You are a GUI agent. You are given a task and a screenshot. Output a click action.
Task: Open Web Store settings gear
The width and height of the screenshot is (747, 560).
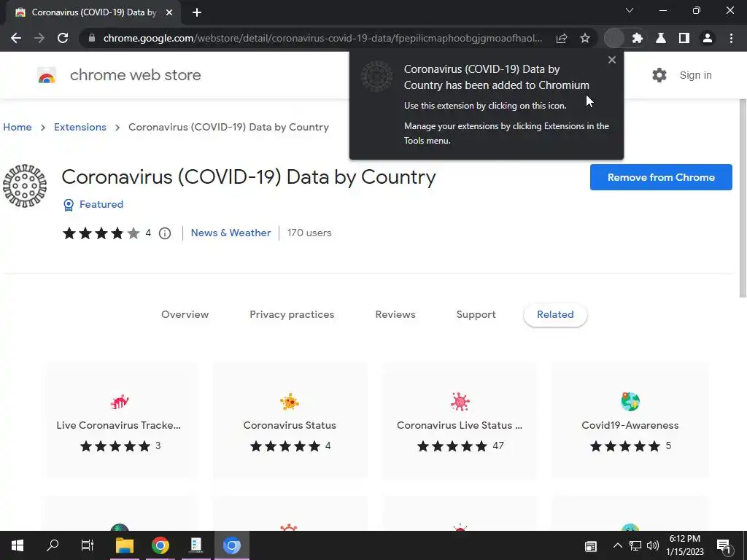[x=659, y=75]
